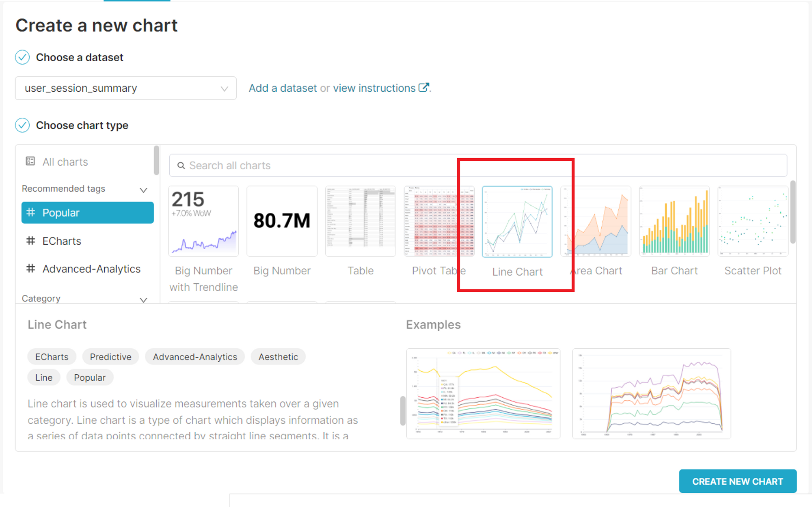Viewport: 812px width, 507px height.
Task: Click the Search all charts field
Action: click(477, 166)
